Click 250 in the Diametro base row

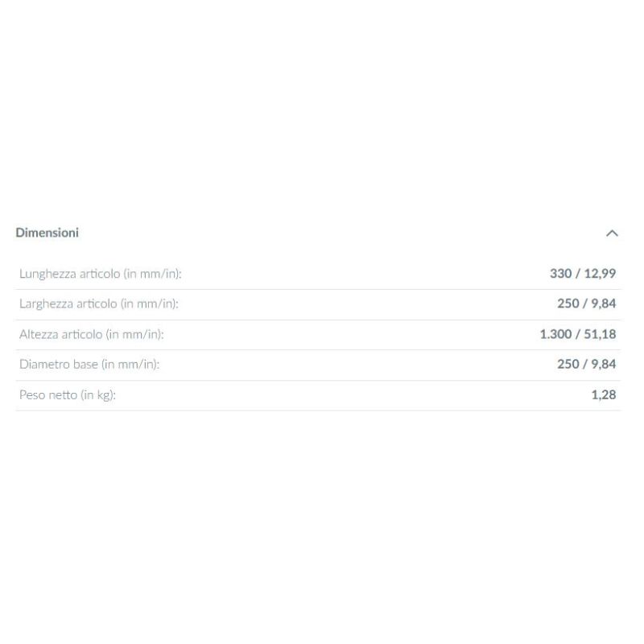[x=568, y=365]
